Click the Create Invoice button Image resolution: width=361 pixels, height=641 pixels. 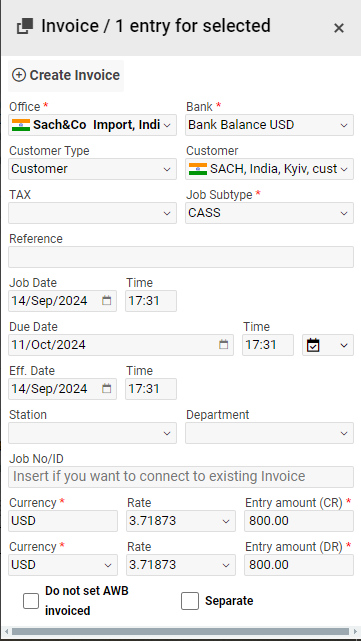click(x=66, y=76)
